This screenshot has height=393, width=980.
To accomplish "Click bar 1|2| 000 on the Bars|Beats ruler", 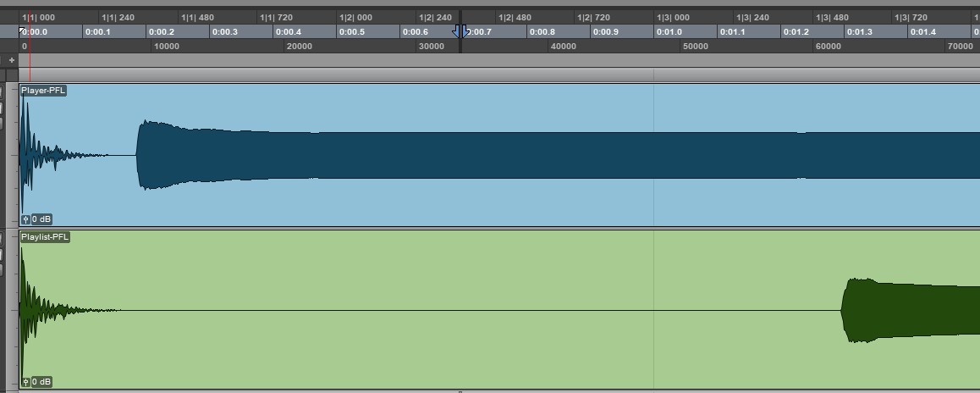I will 355,17.
